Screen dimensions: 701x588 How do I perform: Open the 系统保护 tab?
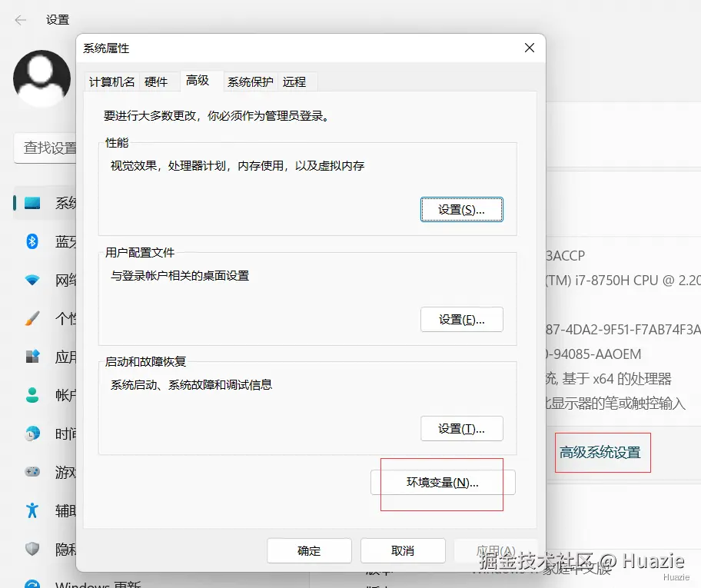pyautogui.click(x=250, y=81)
